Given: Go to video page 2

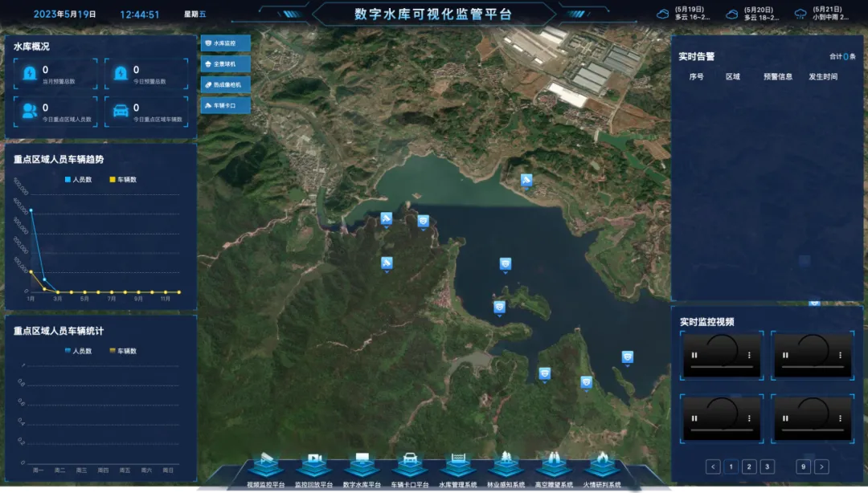Looking at the screenshot, I should point(749,467).
